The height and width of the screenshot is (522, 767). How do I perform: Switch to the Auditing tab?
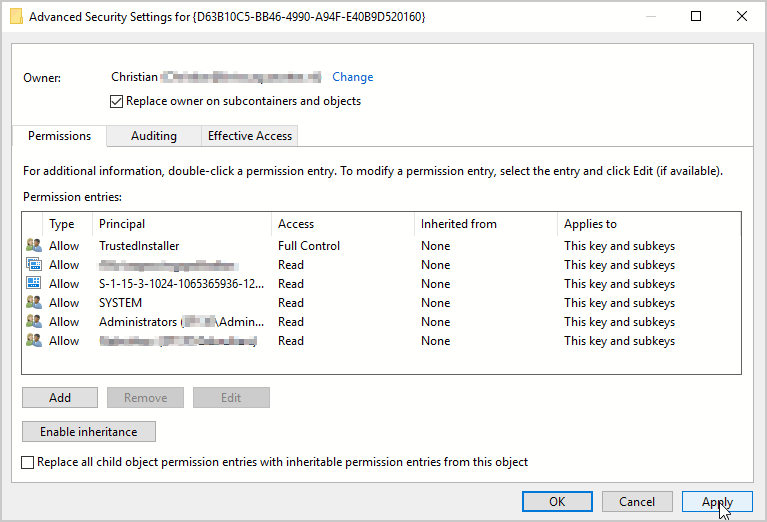(153, 136)
